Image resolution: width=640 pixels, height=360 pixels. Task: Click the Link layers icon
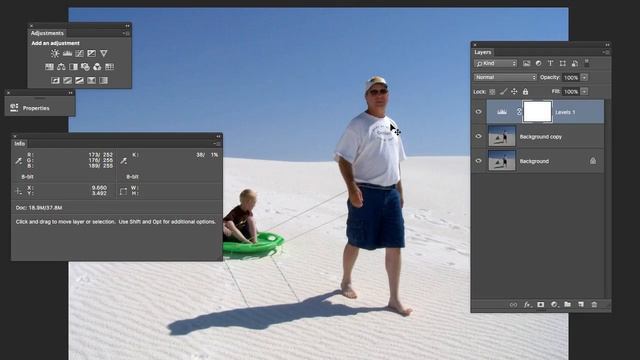coord(513,304)
